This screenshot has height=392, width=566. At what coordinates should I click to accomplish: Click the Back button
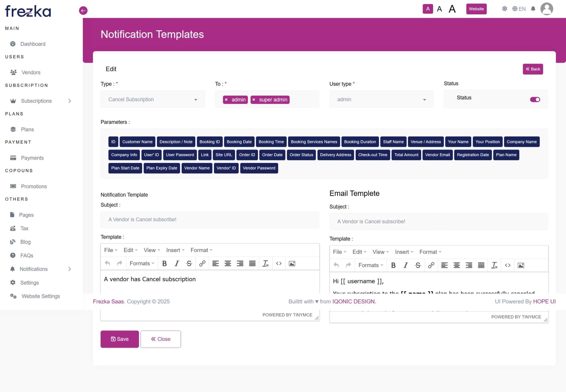(x=532, y=69)
